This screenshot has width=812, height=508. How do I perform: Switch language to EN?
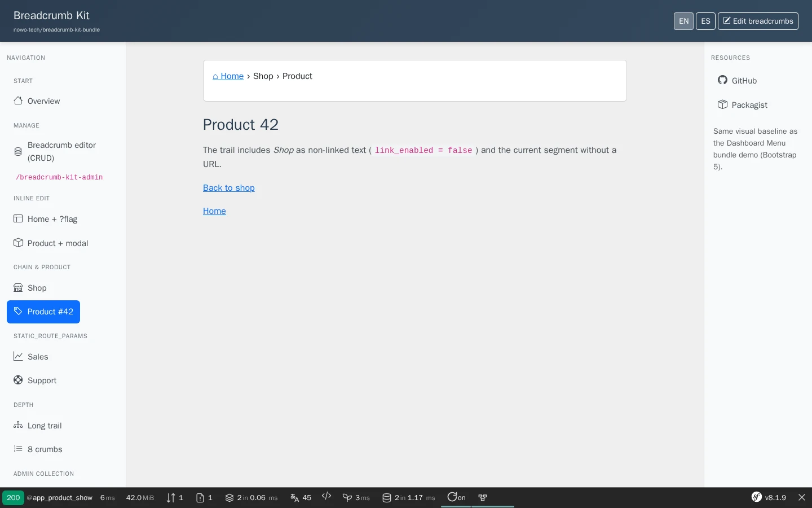tap(683, 21)
